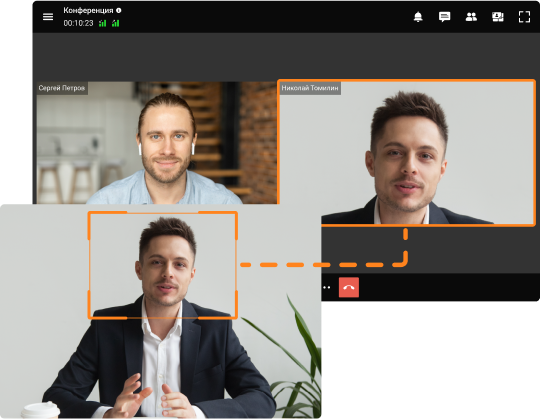
Task: Click the first green signal strength indicator
Action: [x=103, y=23]
